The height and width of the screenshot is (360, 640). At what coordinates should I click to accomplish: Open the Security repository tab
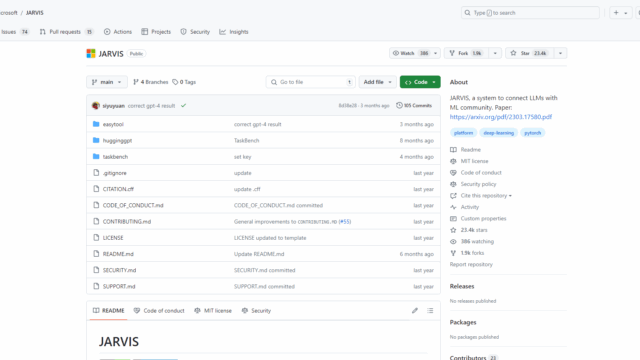click(195, 32)
